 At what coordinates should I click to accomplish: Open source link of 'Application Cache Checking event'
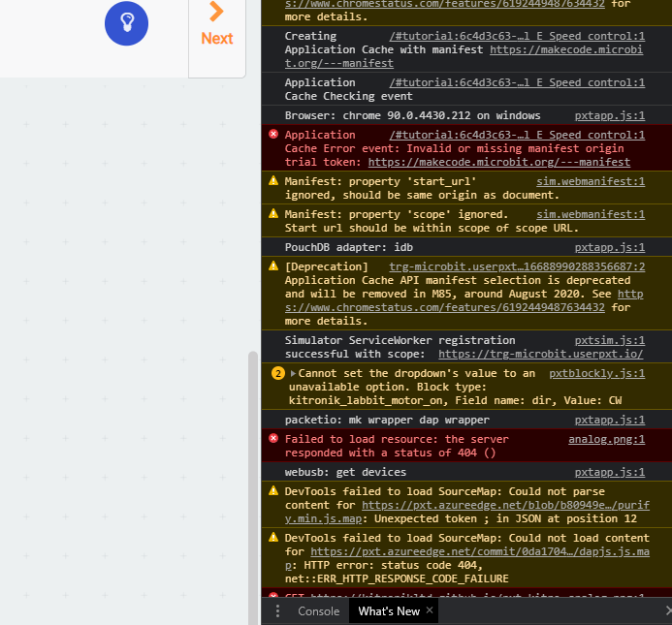[x=517, y=82]
